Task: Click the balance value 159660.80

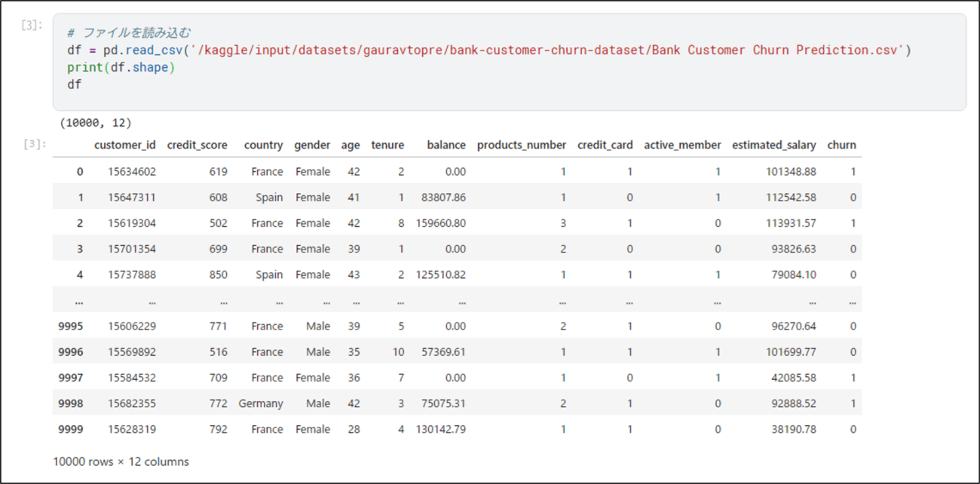Action: 441,223
